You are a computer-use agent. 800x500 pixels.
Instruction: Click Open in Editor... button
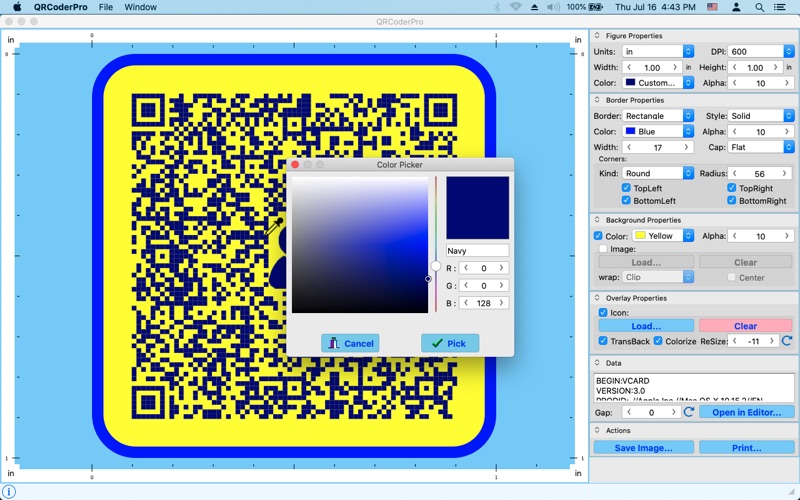pos(746,412)
